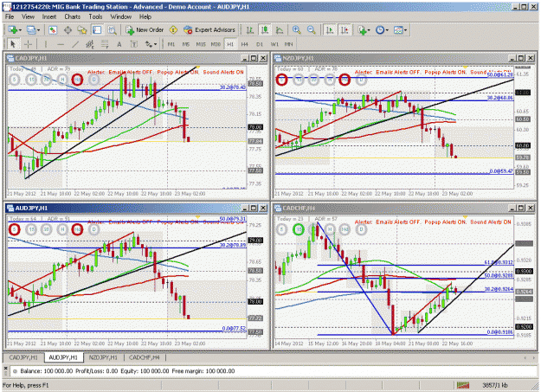Toggle Auto Scroll chart button
541x392 pixels.
pyautogui.click(x=330, y=30)
